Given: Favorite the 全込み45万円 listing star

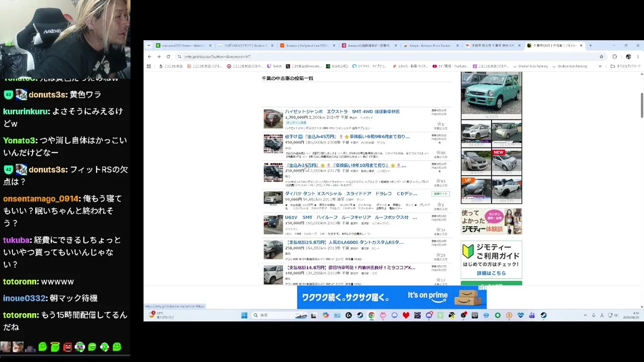Looking at the screenshot, I should 439,152.
